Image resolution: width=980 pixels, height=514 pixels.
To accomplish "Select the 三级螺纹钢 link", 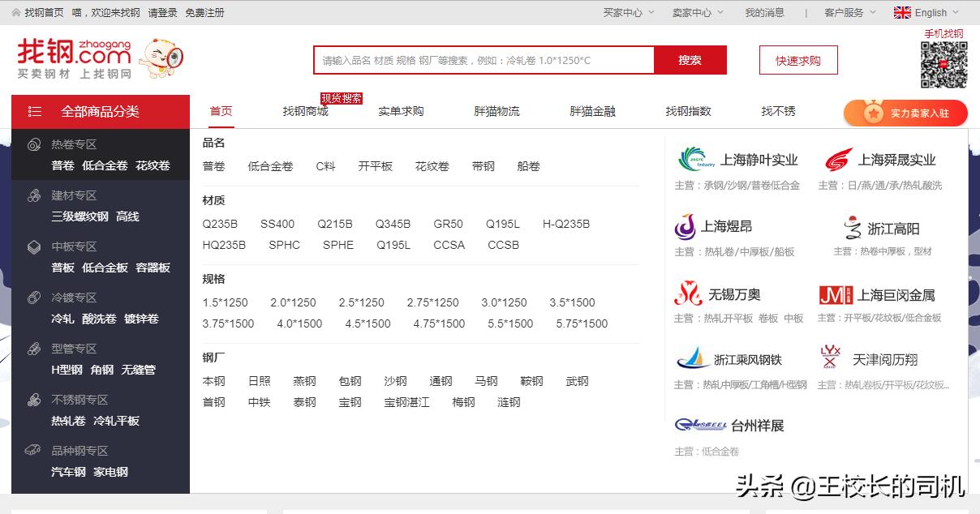I will pyautogui.click(x=80, y=216).
